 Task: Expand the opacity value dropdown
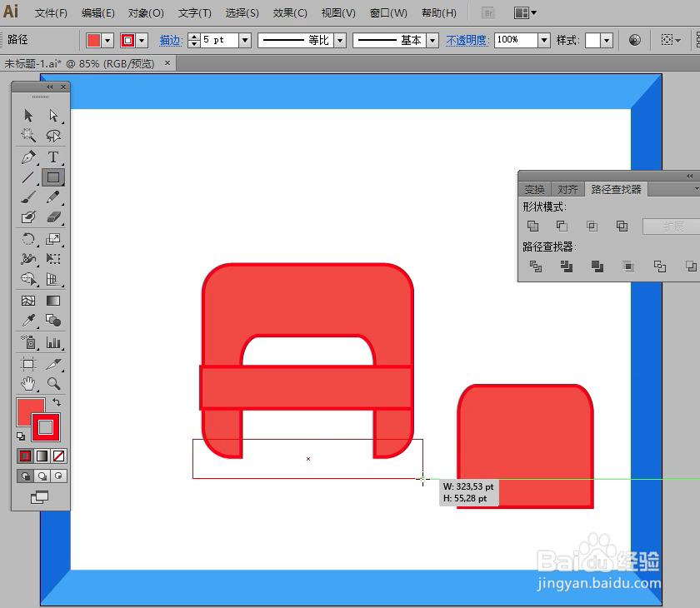546,39
